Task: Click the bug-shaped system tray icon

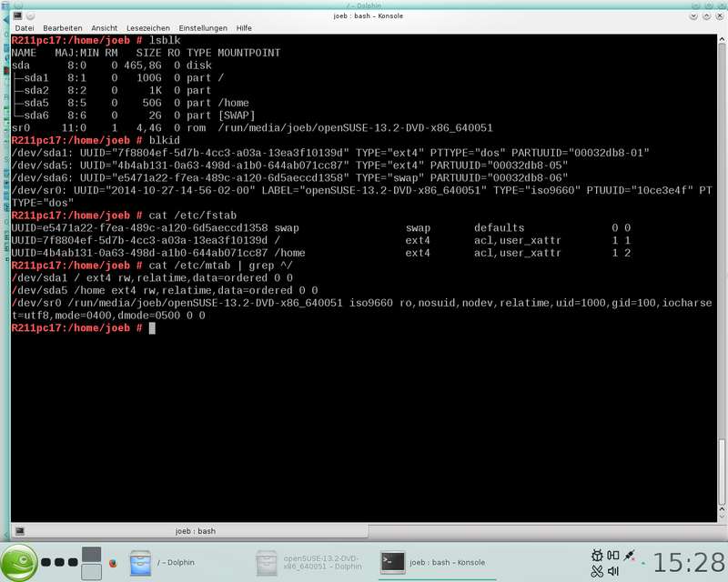Action: pos(597,555)
